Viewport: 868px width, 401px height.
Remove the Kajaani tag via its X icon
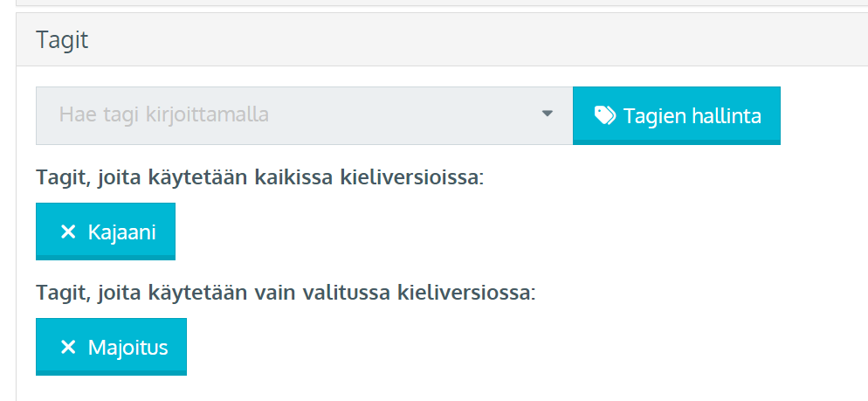coord(67,232)
